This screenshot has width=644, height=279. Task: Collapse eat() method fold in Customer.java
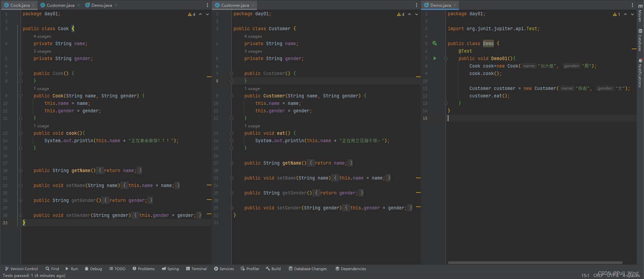pos(232,133)
